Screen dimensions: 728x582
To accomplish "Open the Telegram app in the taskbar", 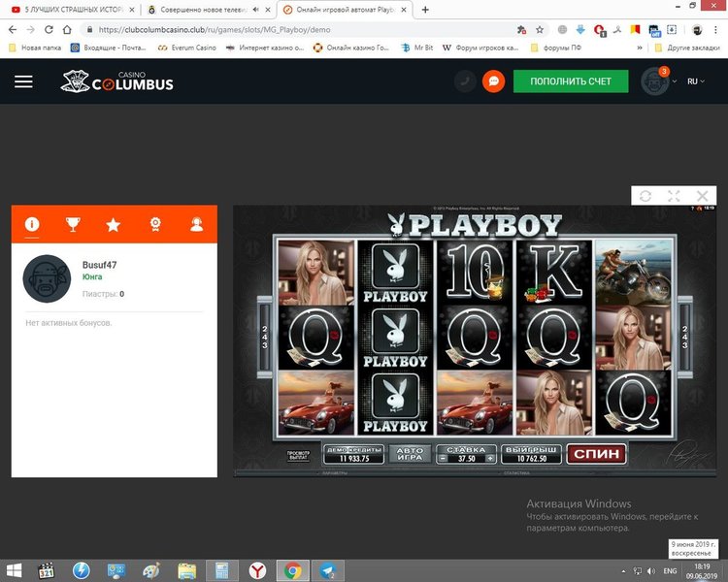I will coord(329,569).
